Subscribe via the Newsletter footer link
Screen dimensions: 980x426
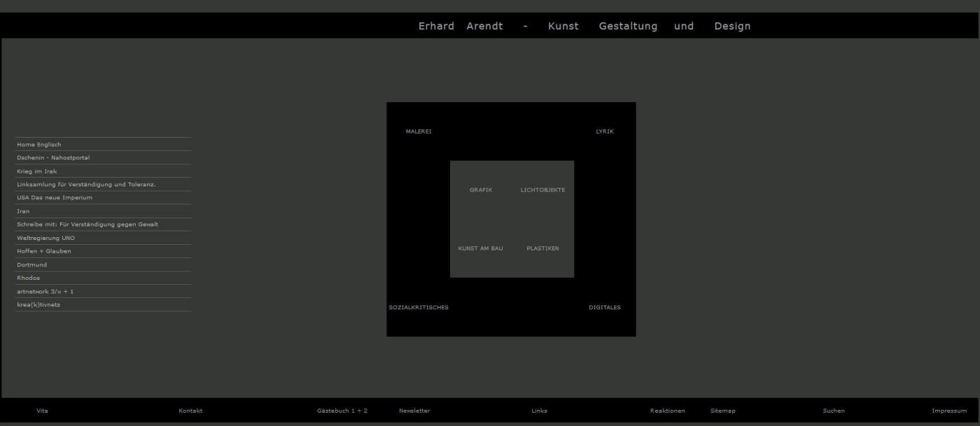point(414,411)
